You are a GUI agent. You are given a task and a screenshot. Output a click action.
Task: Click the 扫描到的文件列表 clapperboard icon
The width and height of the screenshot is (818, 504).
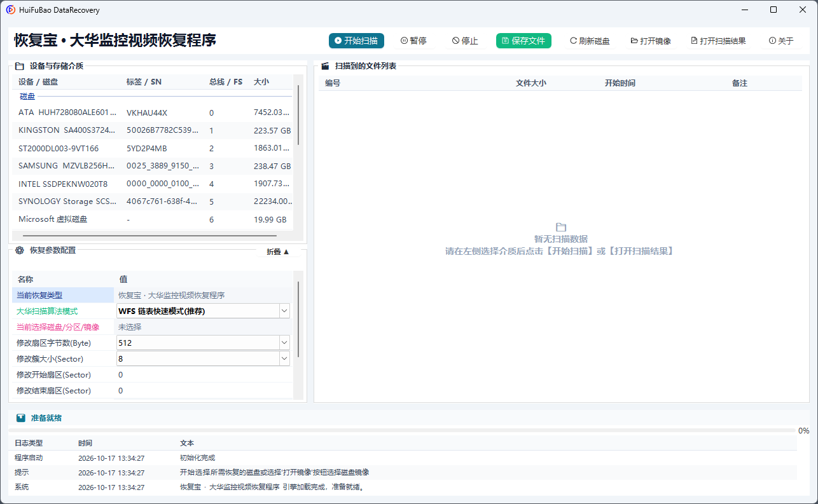point(325,66)
